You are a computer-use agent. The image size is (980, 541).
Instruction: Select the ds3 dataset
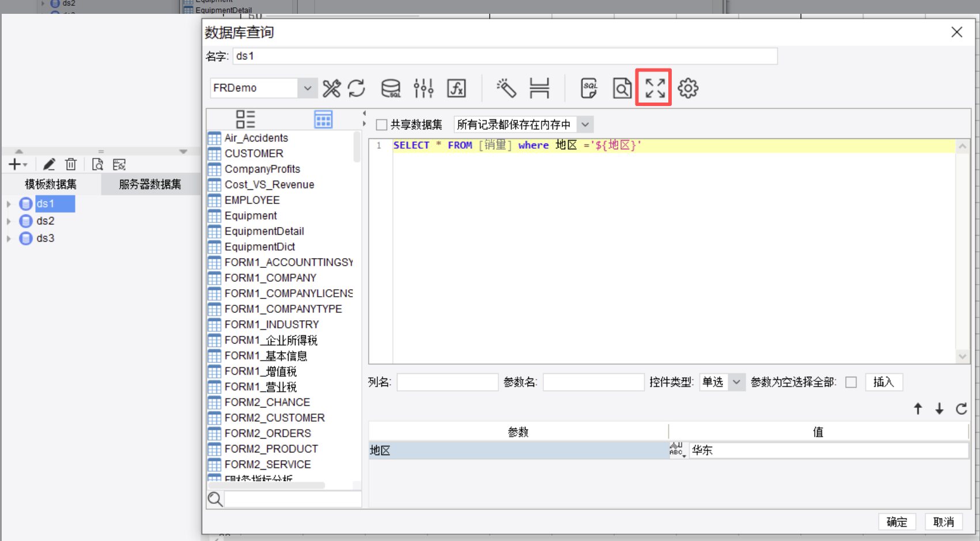pyautogui.click(x=46, y=238)
